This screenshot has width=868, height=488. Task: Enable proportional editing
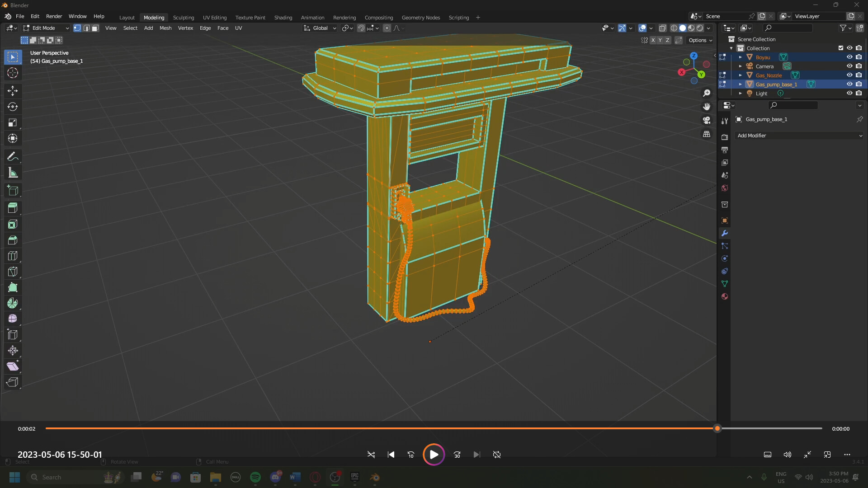tap(387, 28)
